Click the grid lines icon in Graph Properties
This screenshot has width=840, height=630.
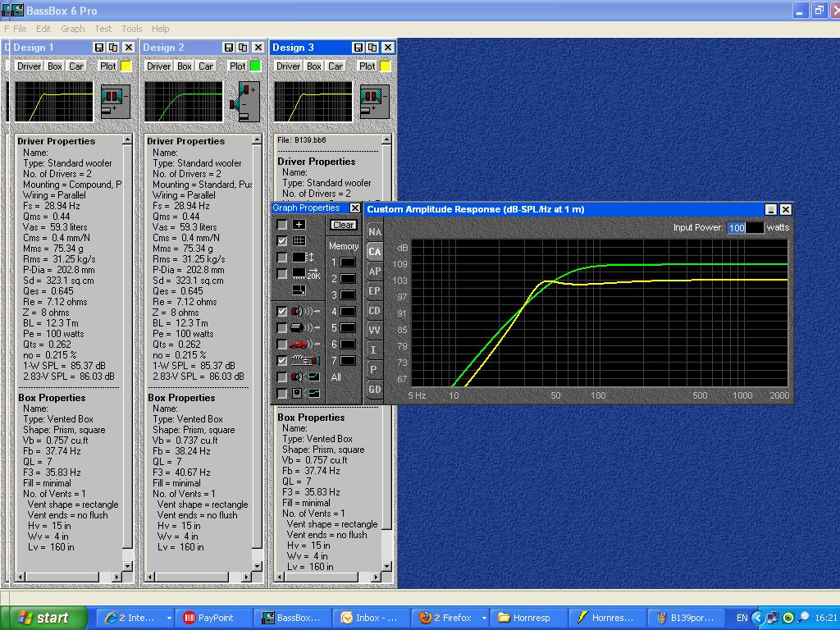[x=299, y=241]
